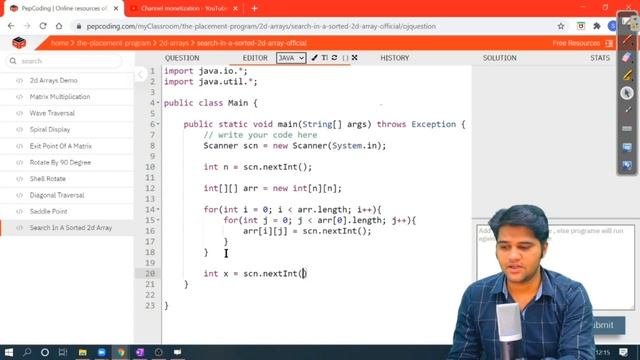The width and height of the screenshot is (640, 360).
Task: Switch to the QUESTION tab
Action: [182, 58]
